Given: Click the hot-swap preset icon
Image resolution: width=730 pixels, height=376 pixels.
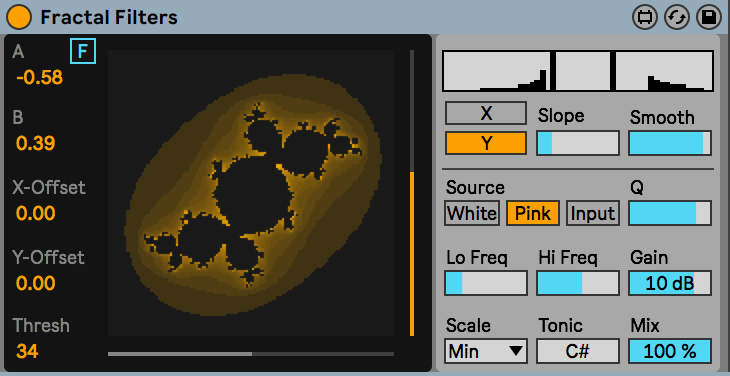Looking at the screenshot, I should 676,18.
